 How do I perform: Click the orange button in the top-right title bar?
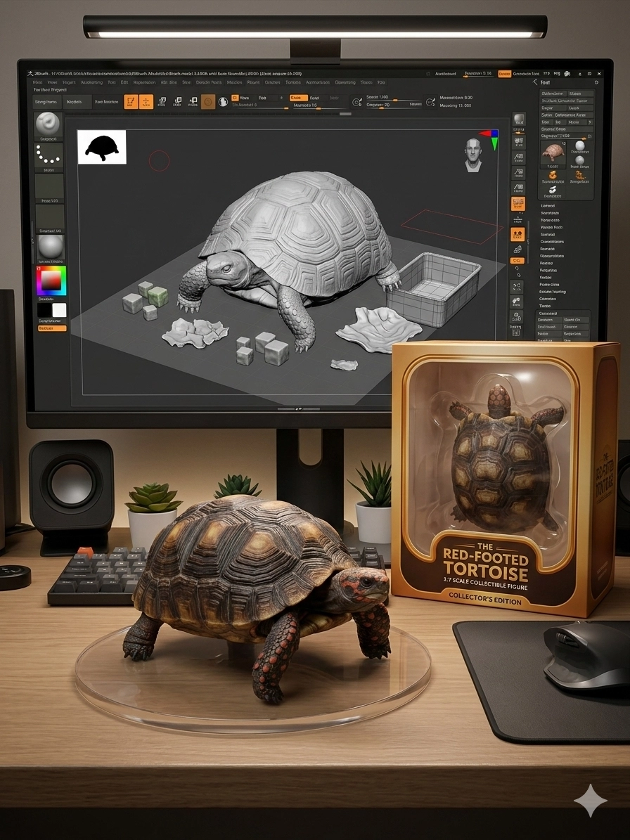(504, 73)
